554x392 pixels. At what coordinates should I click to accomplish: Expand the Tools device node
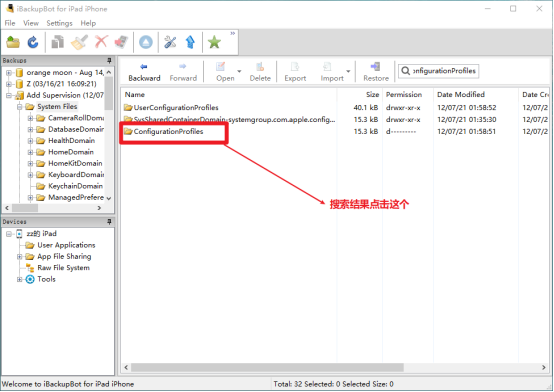(x=20, y=279)
